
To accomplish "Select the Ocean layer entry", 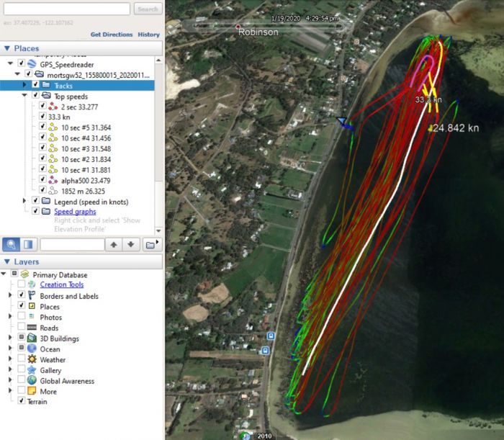I will pos(50,349).
